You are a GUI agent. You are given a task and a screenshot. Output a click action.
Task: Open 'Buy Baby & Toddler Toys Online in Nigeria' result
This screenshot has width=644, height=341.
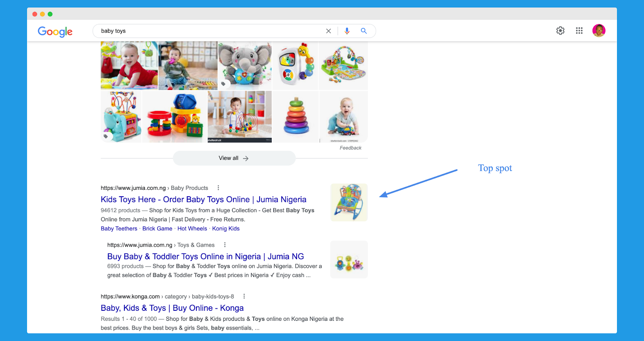click(206, 256)
